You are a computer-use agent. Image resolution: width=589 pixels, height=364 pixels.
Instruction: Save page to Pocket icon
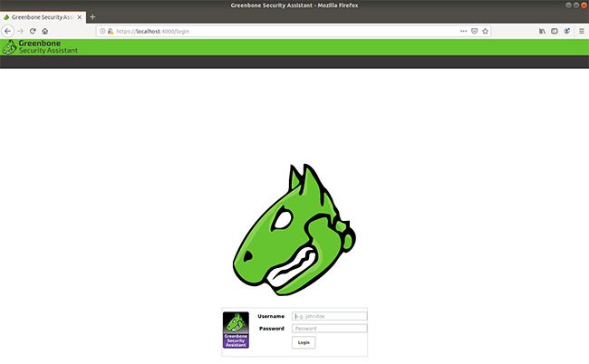[x=474, y=31]
